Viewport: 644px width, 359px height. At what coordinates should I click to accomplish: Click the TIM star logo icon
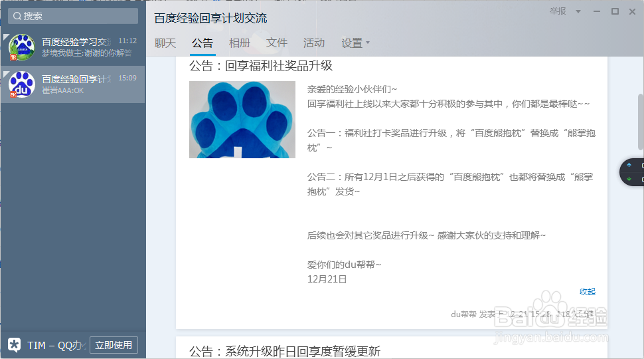point(15,345)
